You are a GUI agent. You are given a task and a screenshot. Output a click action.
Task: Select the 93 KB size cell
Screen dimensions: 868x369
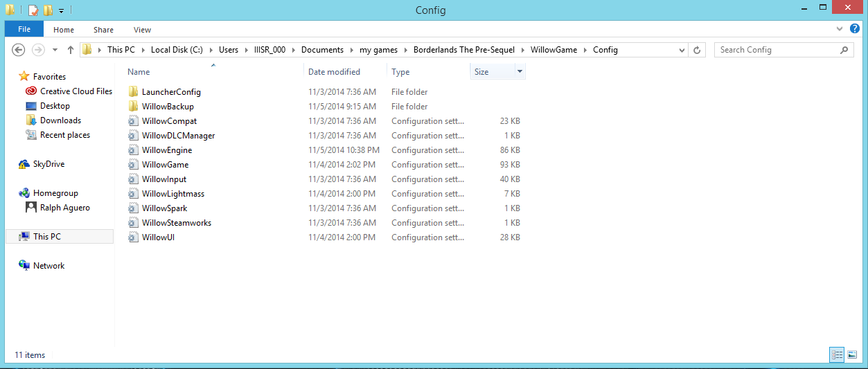[510, 165]
